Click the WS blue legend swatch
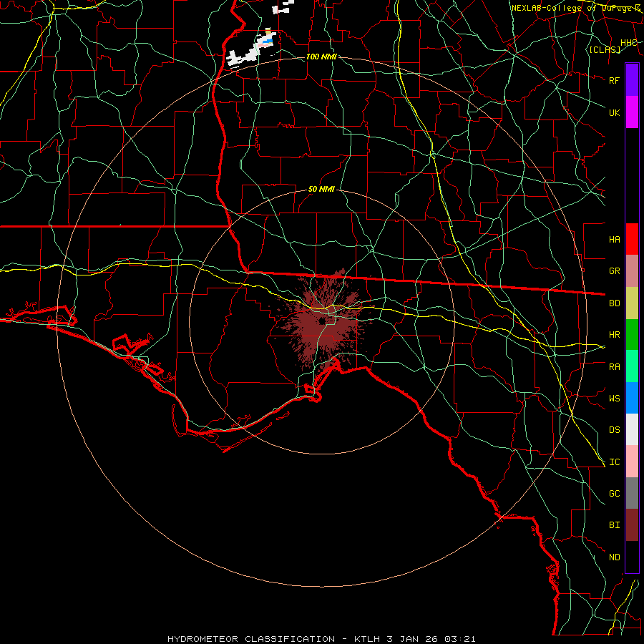This screenshot has width=644, height=644. pos(632,398)
